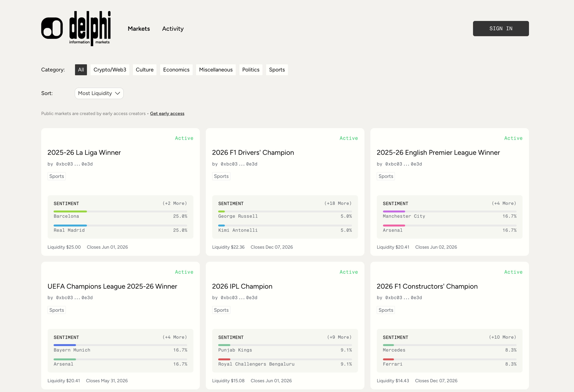The height and width of the screenshot is (392, 574).
Task: Click the sort dropdown chevron arrow
Action: [x=118, y=93]
